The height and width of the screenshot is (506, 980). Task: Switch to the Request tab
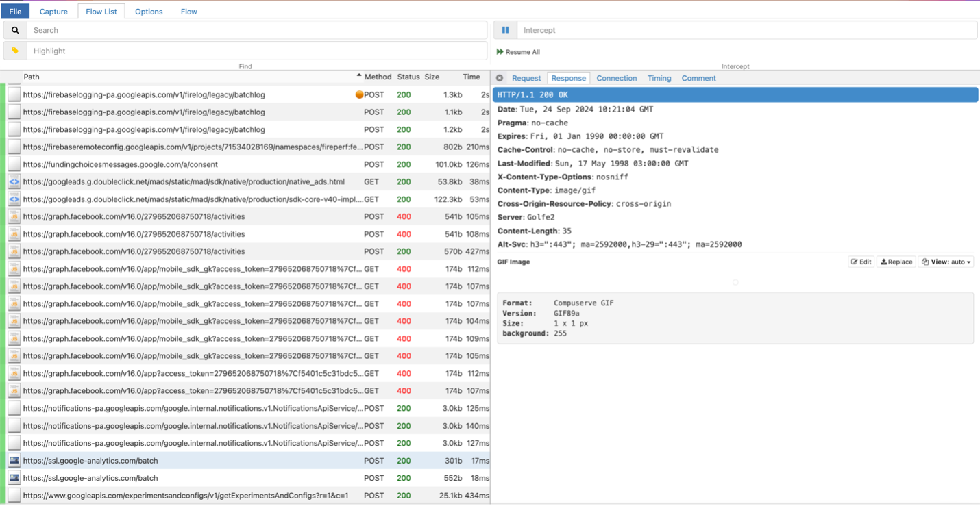coord(526,78)
